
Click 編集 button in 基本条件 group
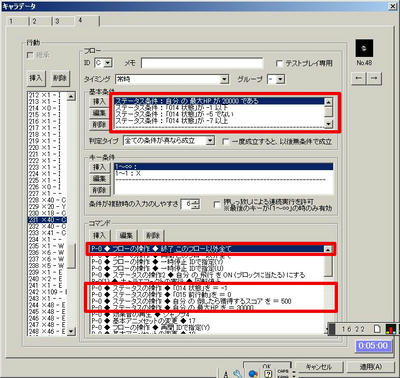[99, 113]
